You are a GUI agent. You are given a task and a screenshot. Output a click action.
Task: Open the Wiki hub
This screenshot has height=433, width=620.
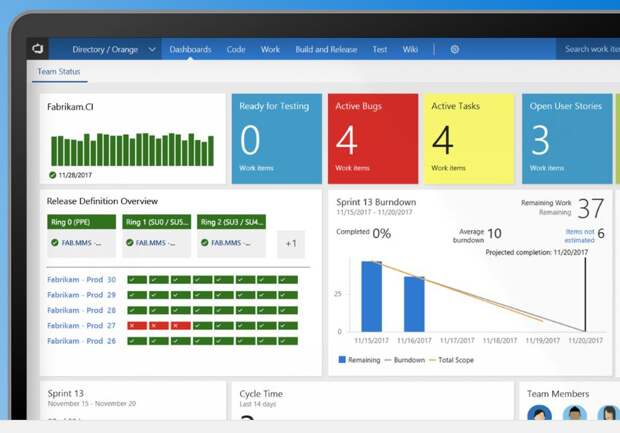[410, 49]
